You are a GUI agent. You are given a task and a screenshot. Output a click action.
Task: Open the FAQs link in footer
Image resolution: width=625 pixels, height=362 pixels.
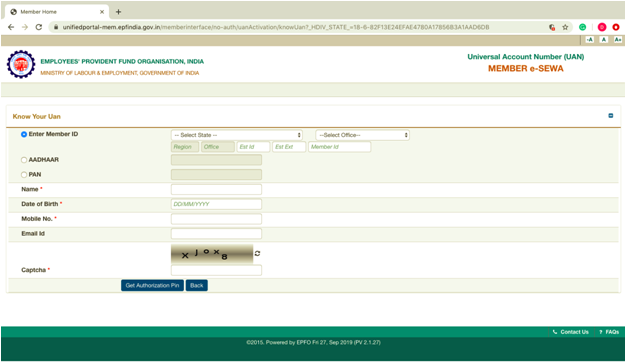(x=609, y=332)
